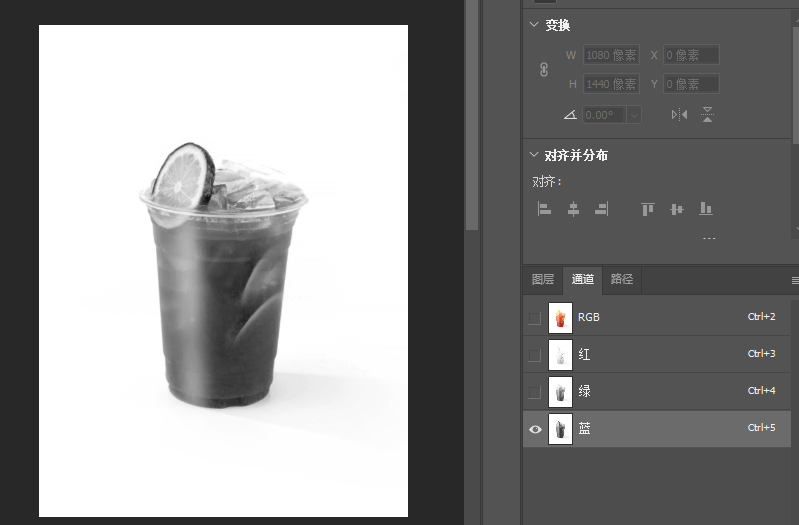Click the properties panel scrollbar
Screen dimensions: 799x525
tap(795, 87)
